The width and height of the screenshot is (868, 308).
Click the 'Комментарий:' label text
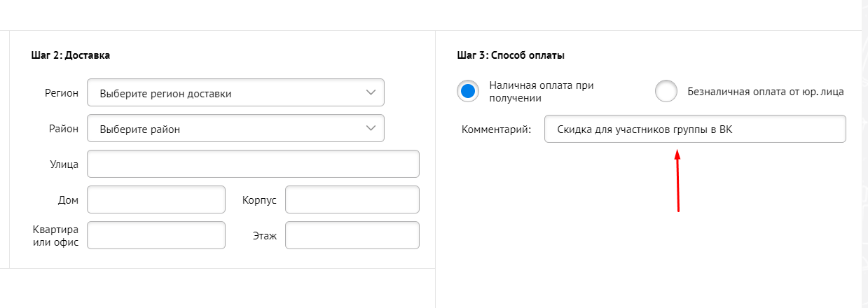coord(497,129)
